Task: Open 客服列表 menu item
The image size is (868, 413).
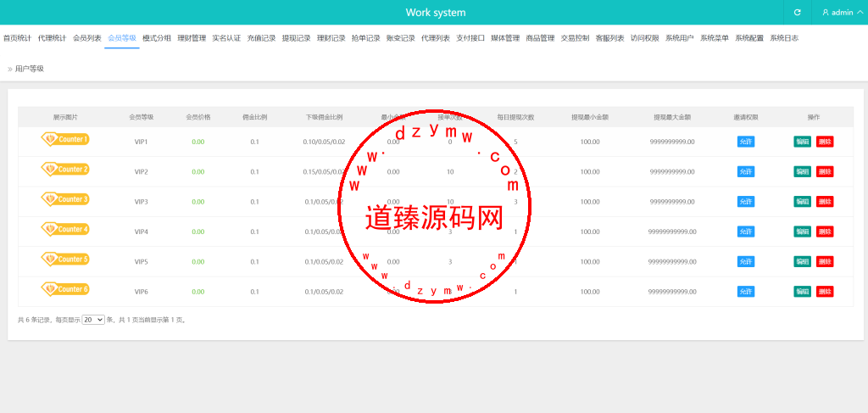Action: [610, 38]
